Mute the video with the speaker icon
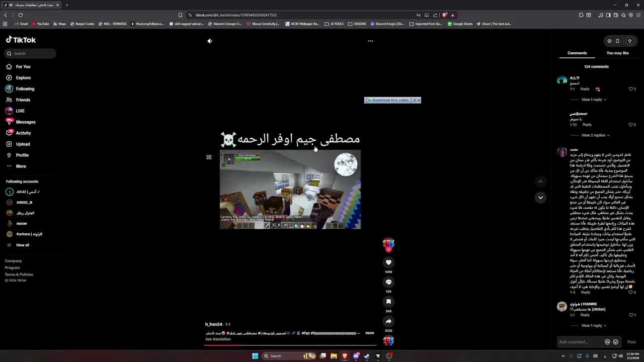Image resolution: width=644 pixels, height=362 pixels. coord(210,41)
